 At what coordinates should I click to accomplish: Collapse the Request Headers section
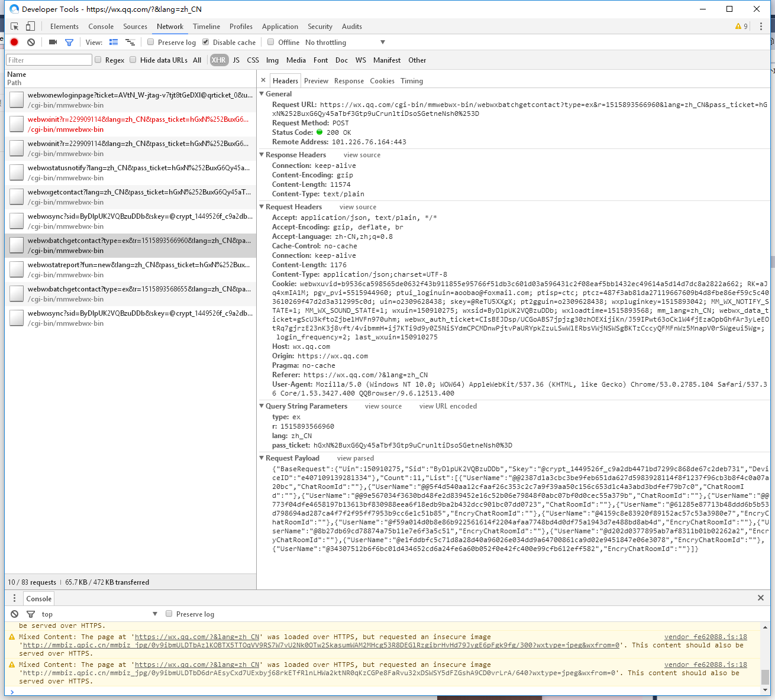click(262, 206)
